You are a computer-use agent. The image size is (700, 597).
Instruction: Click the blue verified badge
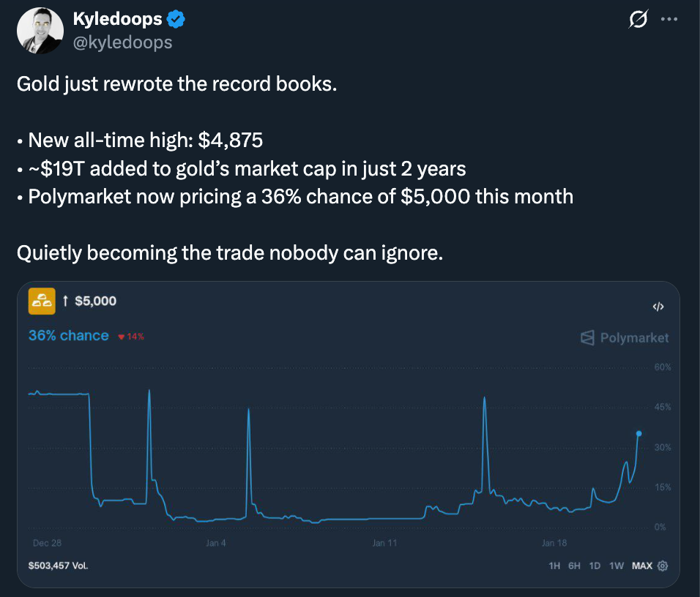(176, 20)
